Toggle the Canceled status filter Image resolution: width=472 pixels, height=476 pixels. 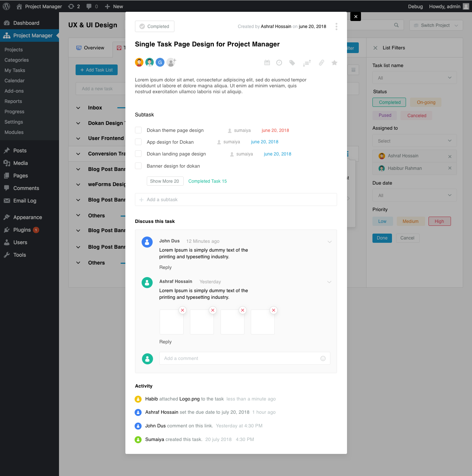click(417, 115)
